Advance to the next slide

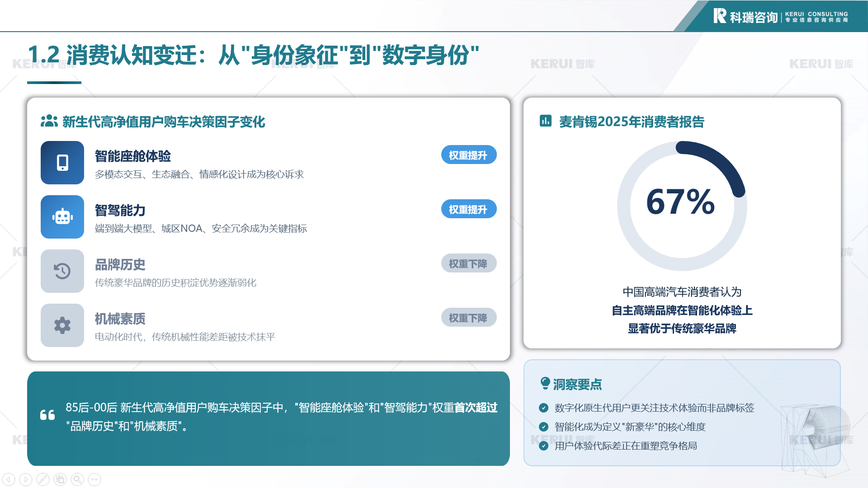pyautogui.click(x=26, y=479)
